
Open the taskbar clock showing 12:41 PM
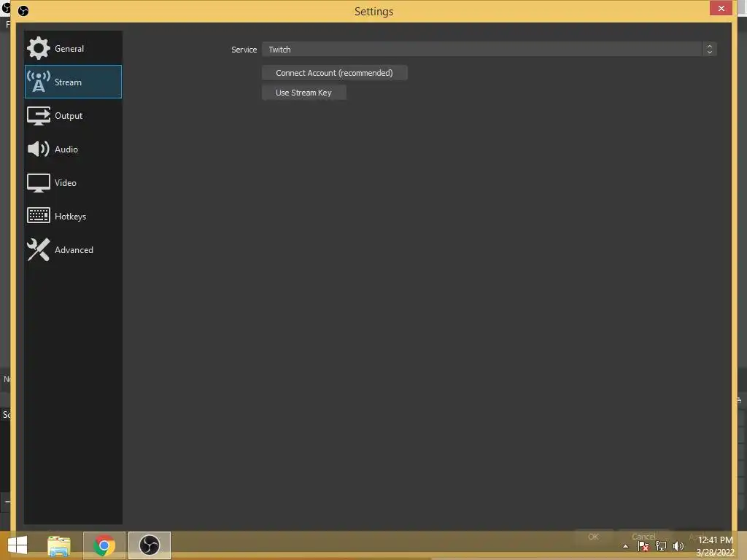coord(715,545)
